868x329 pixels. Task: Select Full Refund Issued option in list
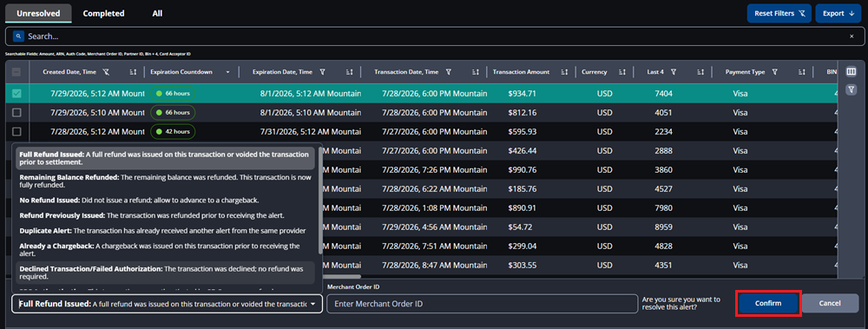[164, 158]
